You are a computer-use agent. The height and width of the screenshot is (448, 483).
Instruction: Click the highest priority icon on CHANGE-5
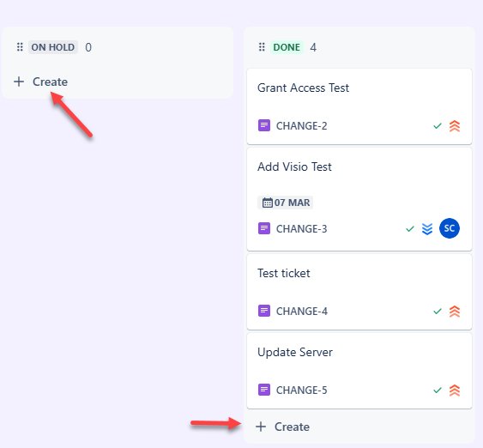click(x=455, y=390)
